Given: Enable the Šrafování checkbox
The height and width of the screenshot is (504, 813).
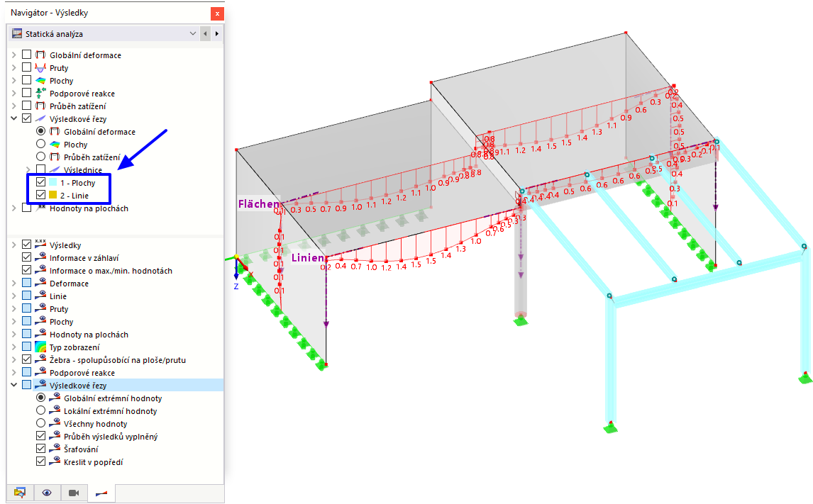Looking at the screenshot, I should click(41, 449).
